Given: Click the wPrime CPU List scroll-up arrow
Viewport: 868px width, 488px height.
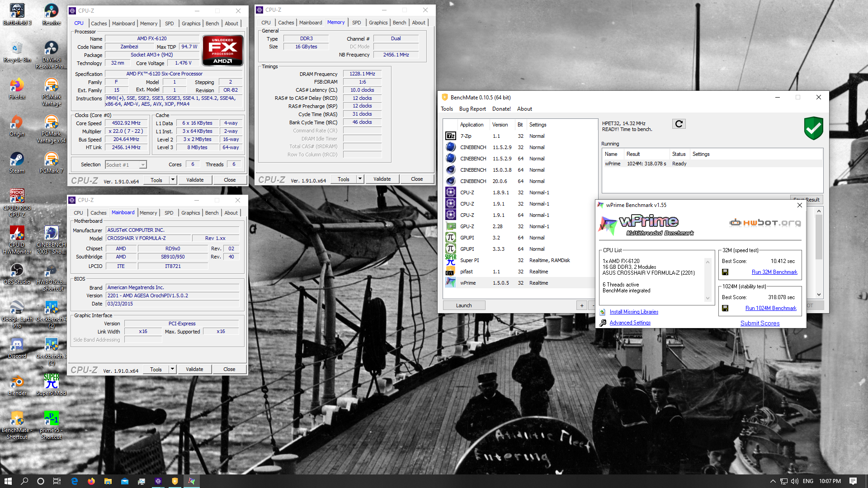Looking at the screenshot, I should 708,262.
